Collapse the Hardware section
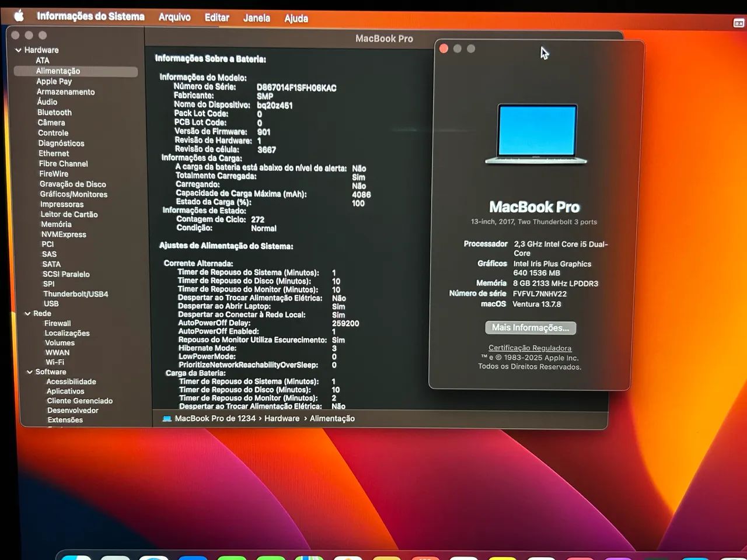This screenshot has height=560, width=747. coord(18,50)
